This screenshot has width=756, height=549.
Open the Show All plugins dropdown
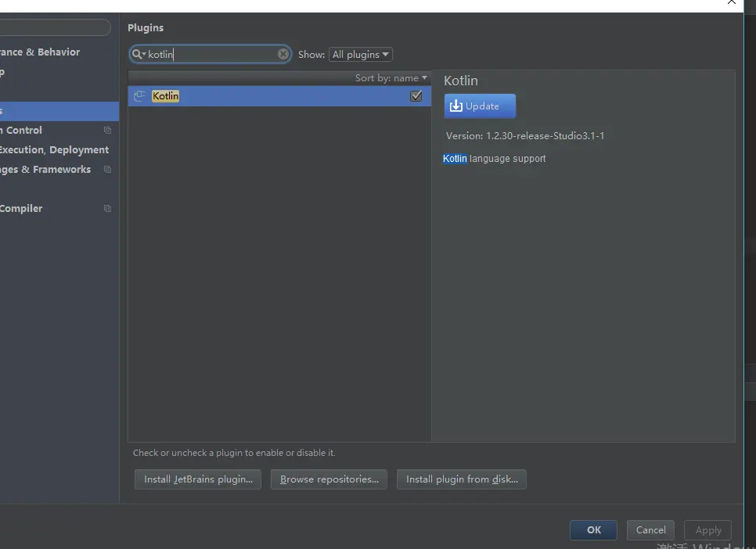click(x=360, y=55)
